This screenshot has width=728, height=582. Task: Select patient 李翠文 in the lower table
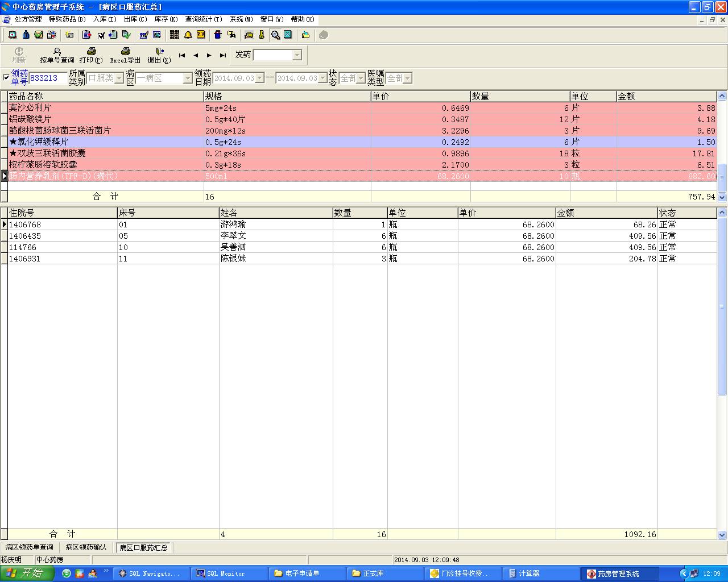(362, 236)
